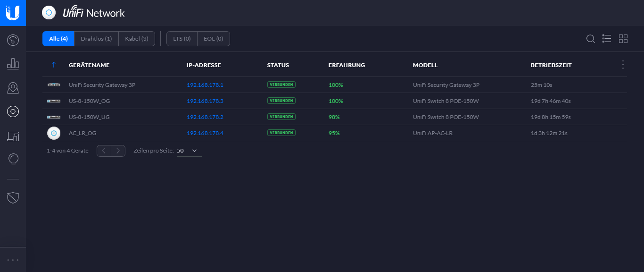
Task: Select the Devices circle icon in the sidebar
Action: (x=13, y=111)
